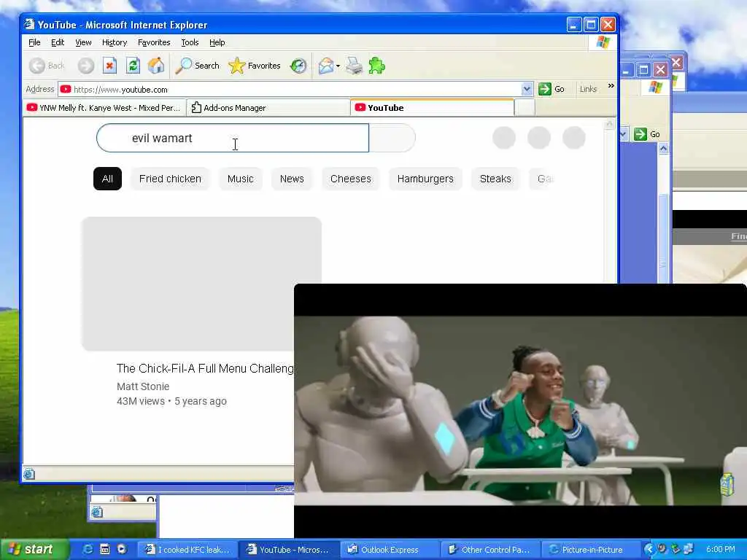This screenshot has width=747, height=560.
Task: Click the Show Desktop quick launch icon
Action: point(105,550)
